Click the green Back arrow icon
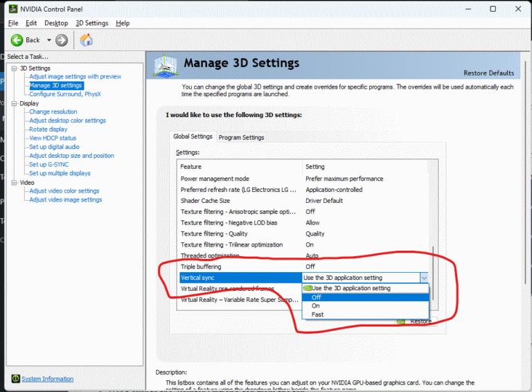 pyautogui.click(x=17, y=40)
